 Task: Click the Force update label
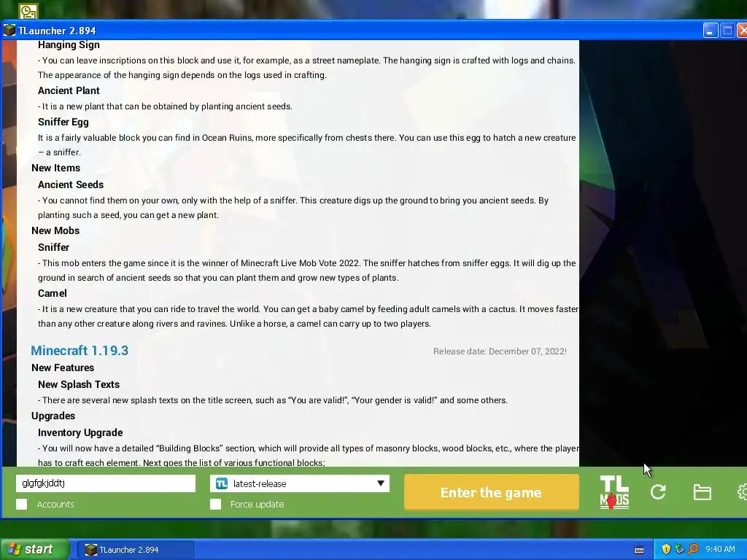(x=258, y=504)
